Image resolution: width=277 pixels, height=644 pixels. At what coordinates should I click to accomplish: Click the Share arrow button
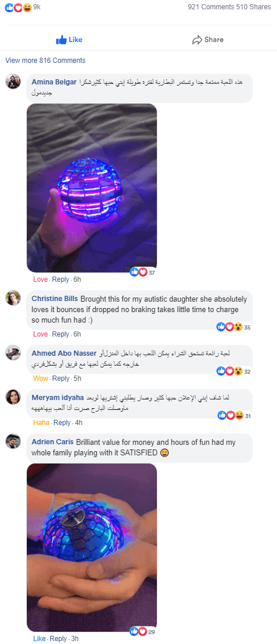(208, 40)
